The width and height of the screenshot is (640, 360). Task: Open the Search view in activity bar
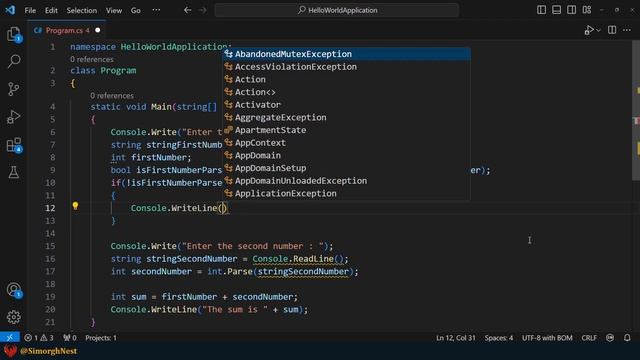(x=13, y=61)
